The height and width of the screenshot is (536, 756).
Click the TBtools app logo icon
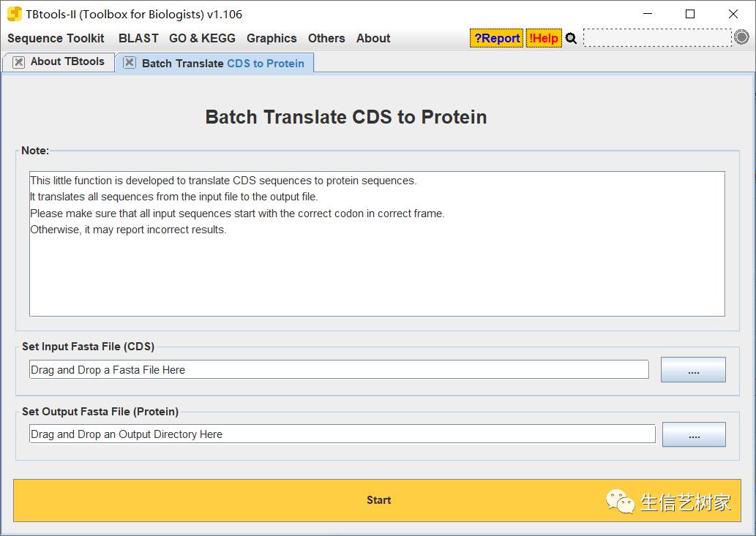click(x=15, y=14)
